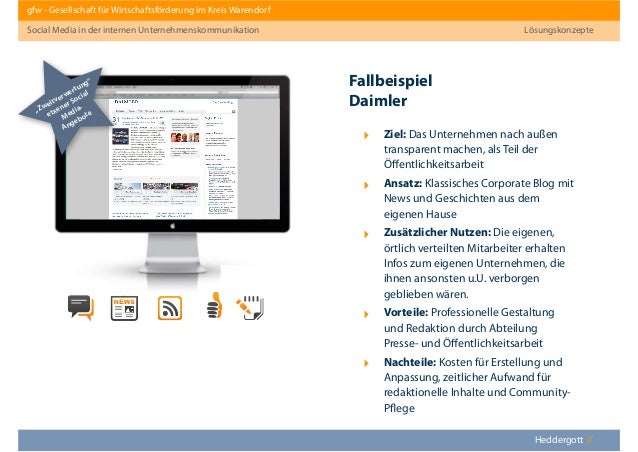The width and height of the screenshot is (638, 452).
Task: Click the Apple logo on the monitor
Action: [173, 225]
